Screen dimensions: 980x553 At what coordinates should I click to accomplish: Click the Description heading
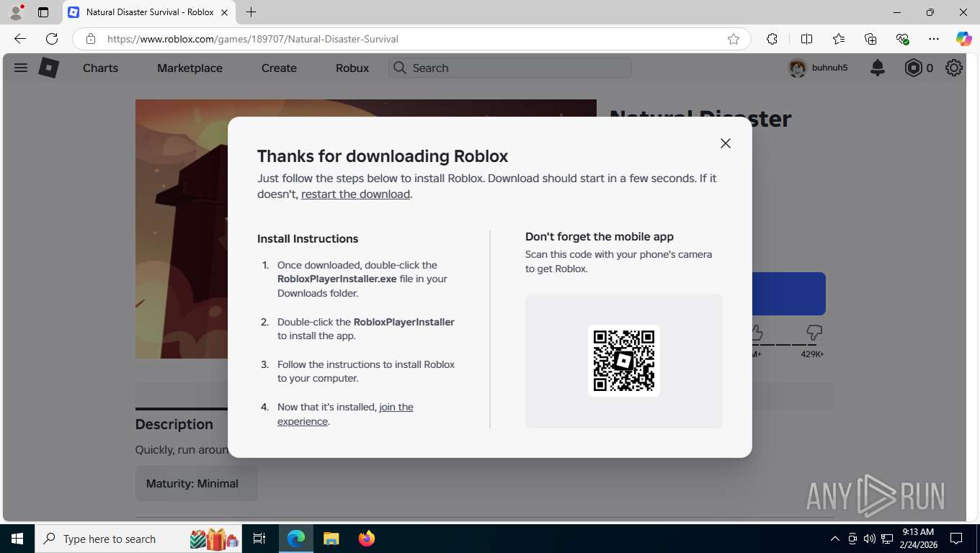click(174, 424)
